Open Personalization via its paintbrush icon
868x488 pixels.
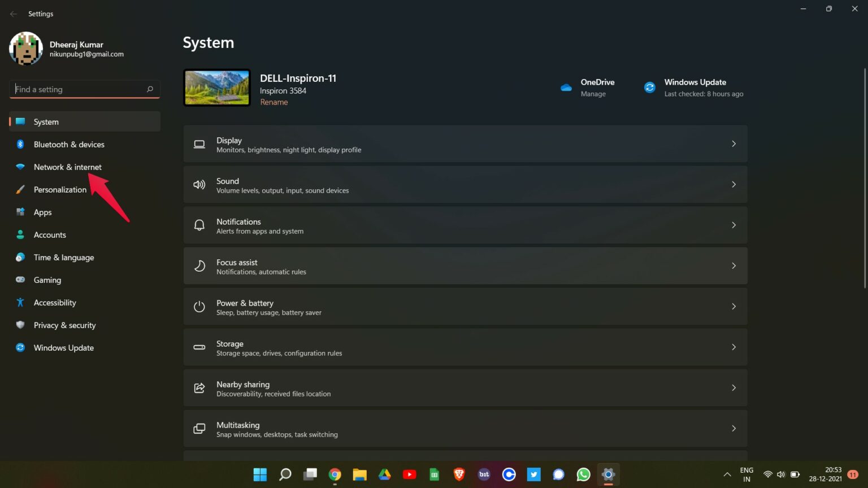pyautogui.click(x=20, y=190)
